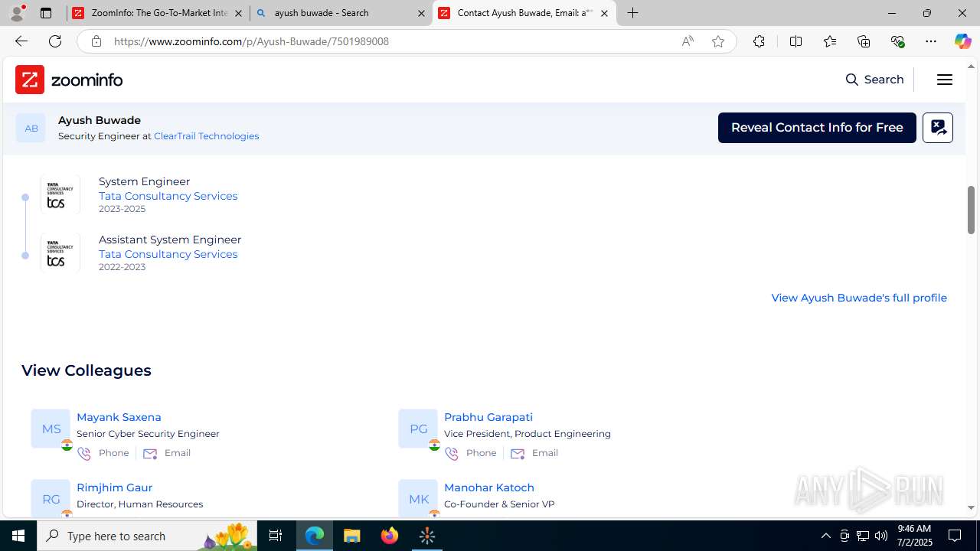The image size is (980, 551).
Task: Open Firefox from taskbar
Action: tap(390, 536)
